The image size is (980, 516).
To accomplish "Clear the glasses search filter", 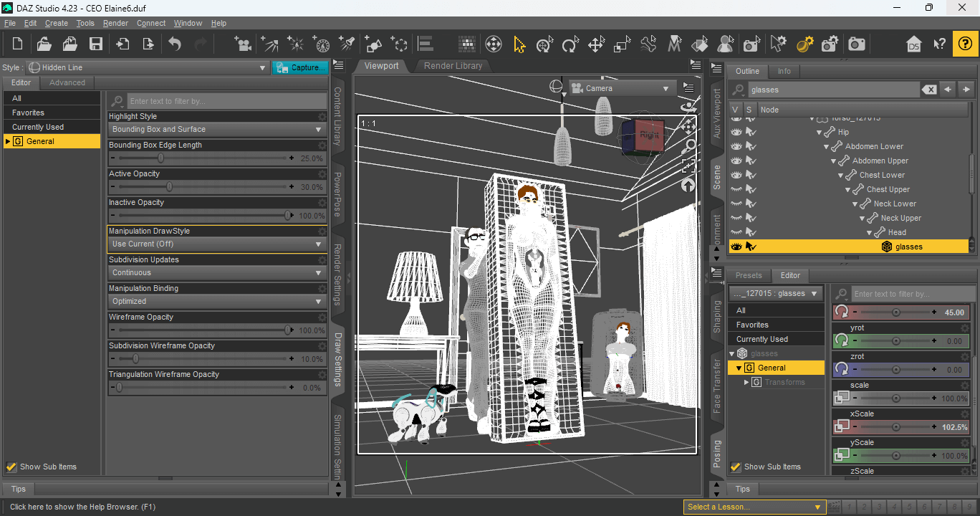I will click(x=928, y=90).
